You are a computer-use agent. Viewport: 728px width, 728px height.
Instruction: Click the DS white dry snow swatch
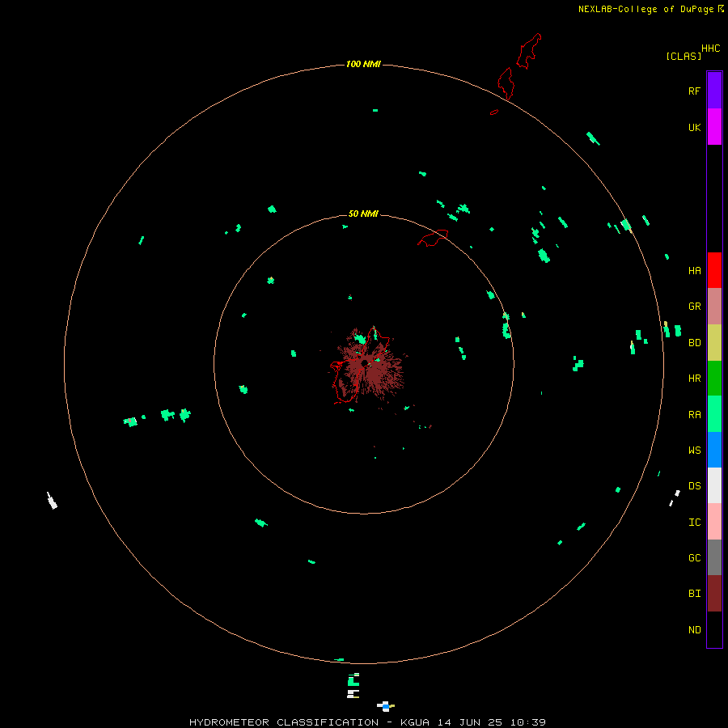point(714,485)
